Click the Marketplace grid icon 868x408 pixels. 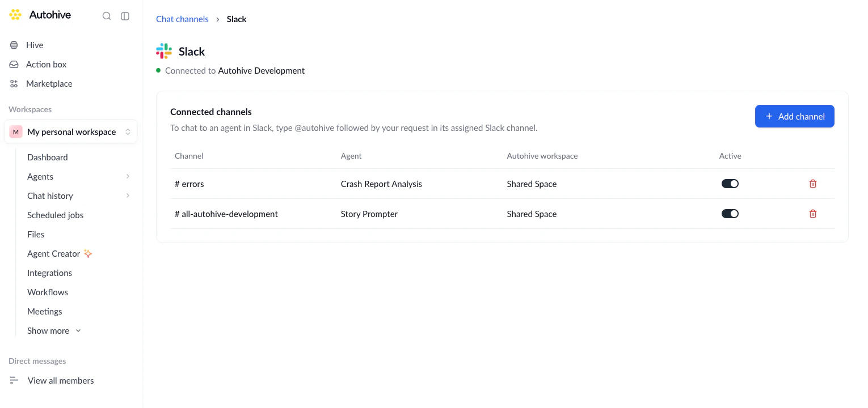14,84
